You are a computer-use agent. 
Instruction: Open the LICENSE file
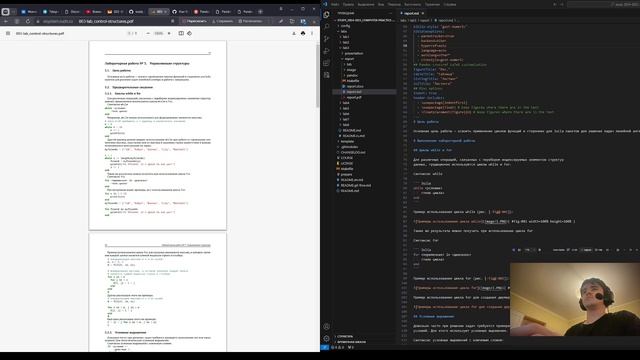tap(347, 163)
